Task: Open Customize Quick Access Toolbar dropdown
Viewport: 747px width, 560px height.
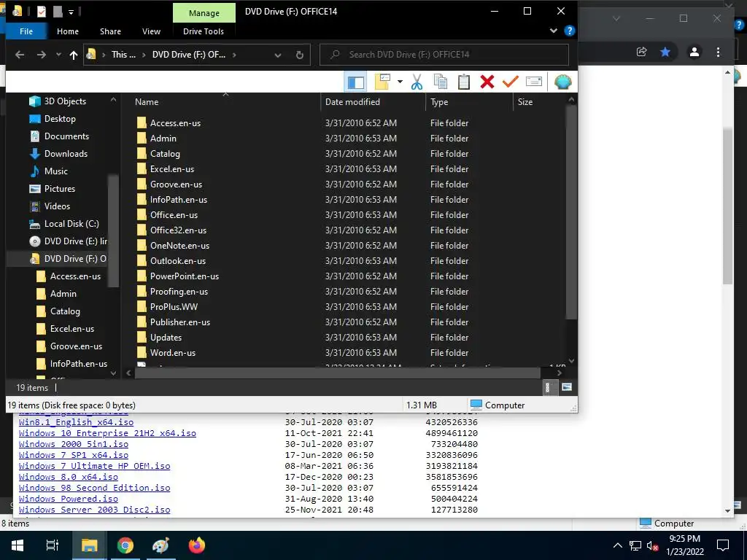Action: 71,12
